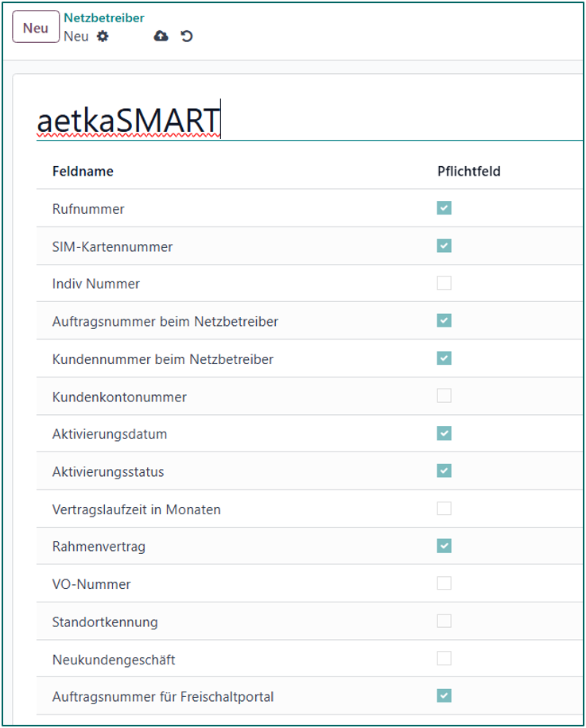This screenshot has height=728, width=586.
Task: Open the gear actions menu
Action: pyautogui.click(x=103, y=37)
